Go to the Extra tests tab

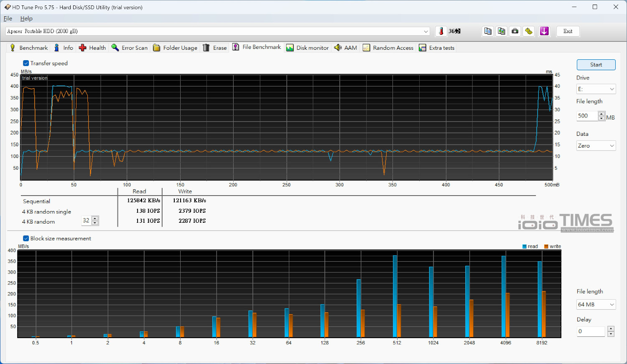436,48
